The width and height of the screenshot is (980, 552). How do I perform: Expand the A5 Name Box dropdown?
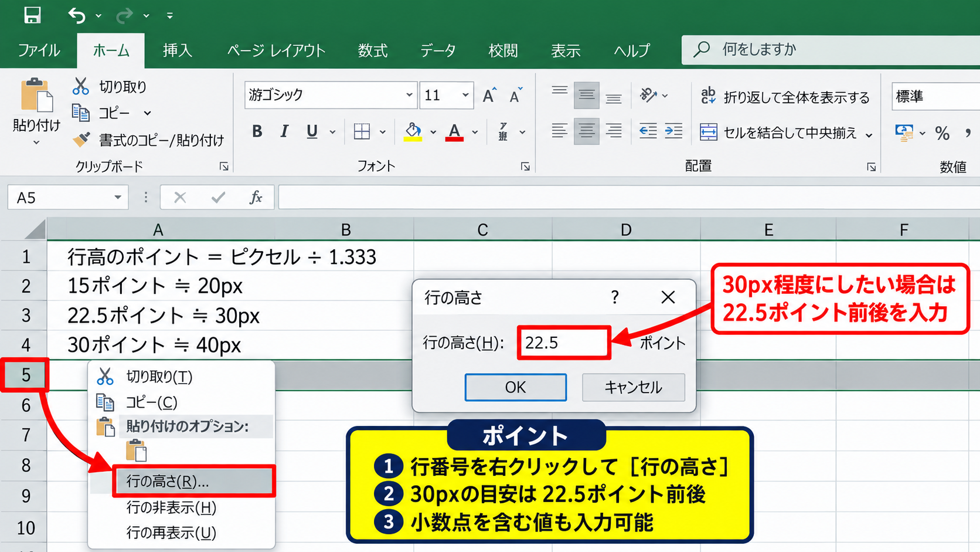click(118, 198)
